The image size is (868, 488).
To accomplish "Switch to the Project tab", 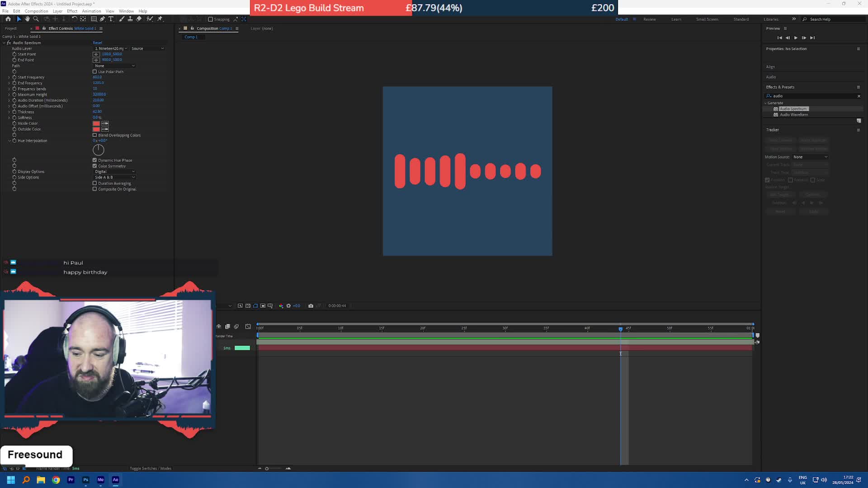I will pos(10,28).
